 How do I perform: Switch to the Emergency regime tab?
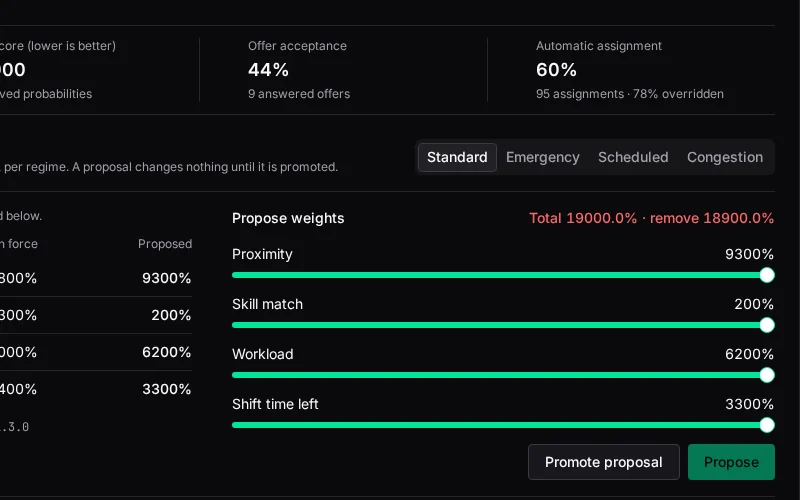[542, 157]
